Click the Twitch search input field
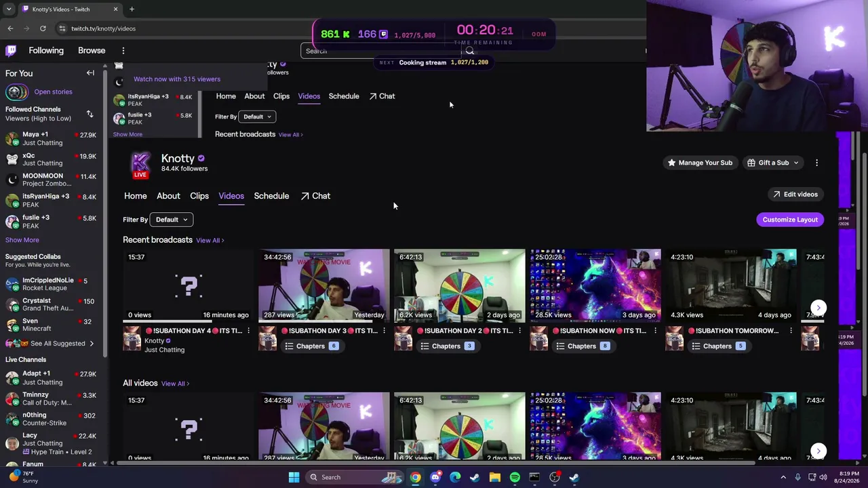 pyautogui.click(x=382, y=51)
